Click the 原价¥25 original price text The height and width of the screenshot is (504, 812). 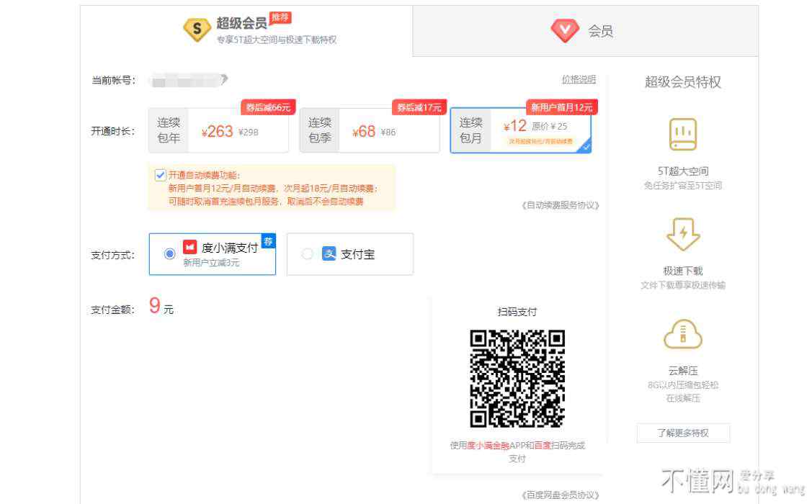[x=550, y=126]
